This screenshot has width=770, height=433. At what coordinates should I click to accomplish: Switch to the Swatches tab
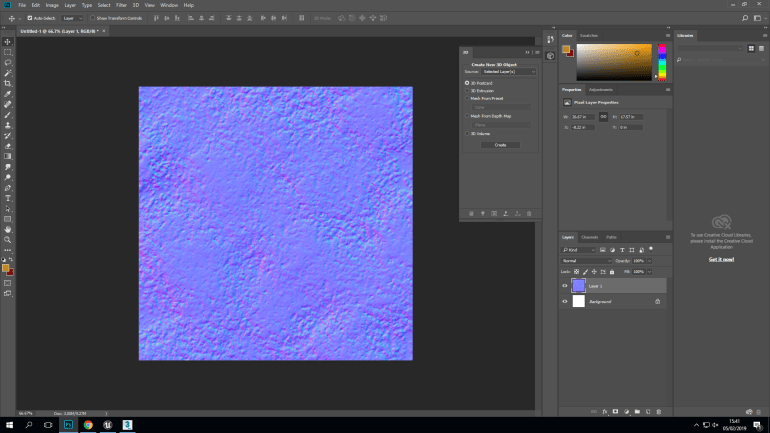tap(589, 35)
